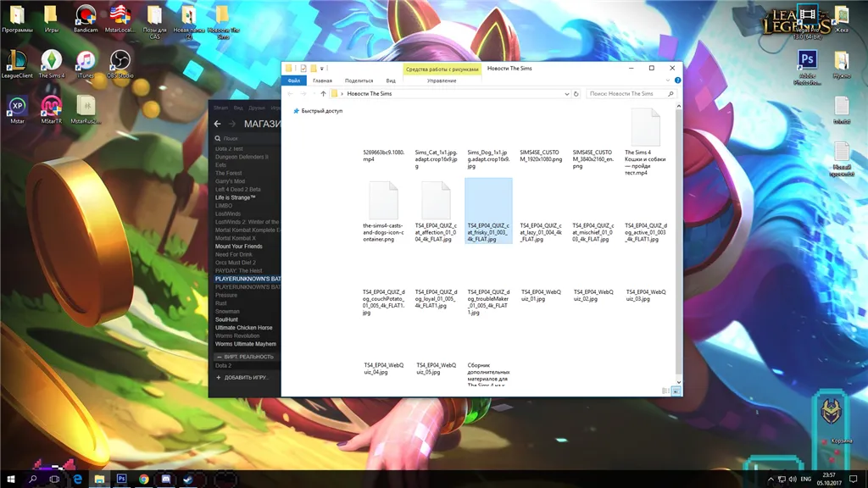Click the ENG language indicator
Screen dimensions: 868x488
pos(806,480)
